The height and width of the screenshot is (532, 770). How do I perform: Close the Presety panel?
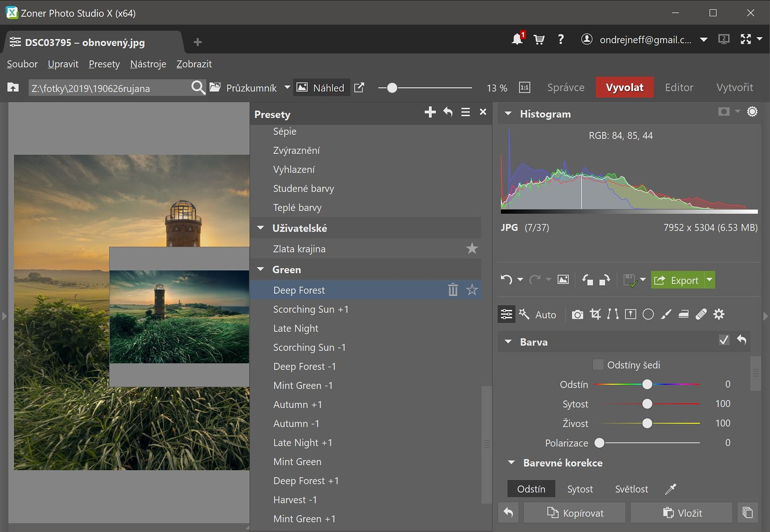483,112
